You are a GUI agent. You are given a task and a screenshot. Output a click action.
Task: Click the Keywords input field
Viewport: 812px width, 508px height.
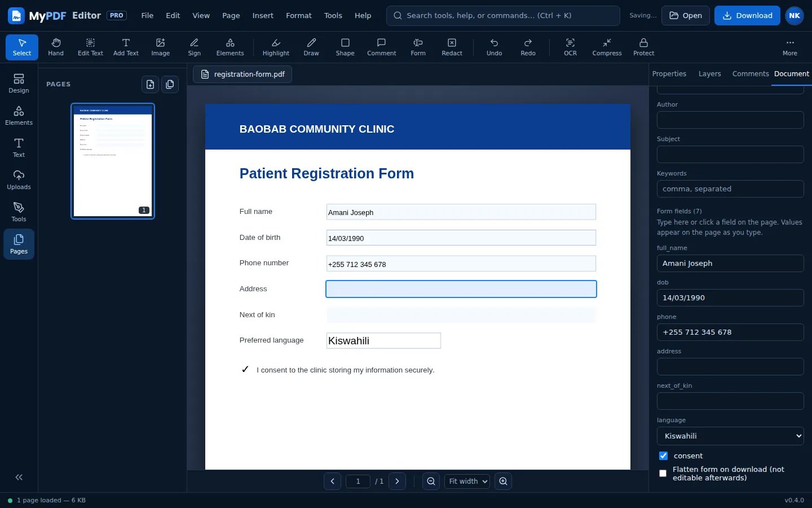(x=730, y=189)
